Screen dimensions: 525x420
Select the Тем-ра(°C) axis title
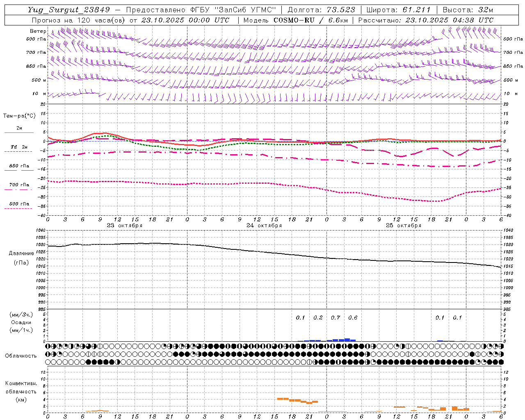[19, 116]
